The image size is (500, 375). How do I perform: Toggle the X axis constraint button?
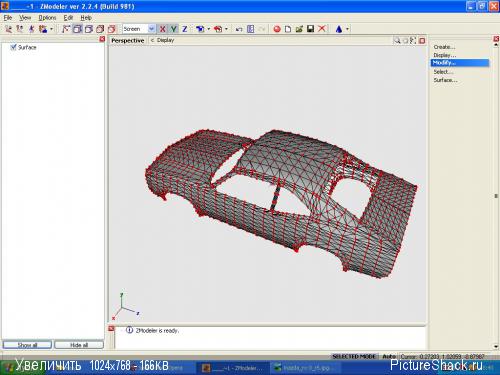click(x=163, y=29)
